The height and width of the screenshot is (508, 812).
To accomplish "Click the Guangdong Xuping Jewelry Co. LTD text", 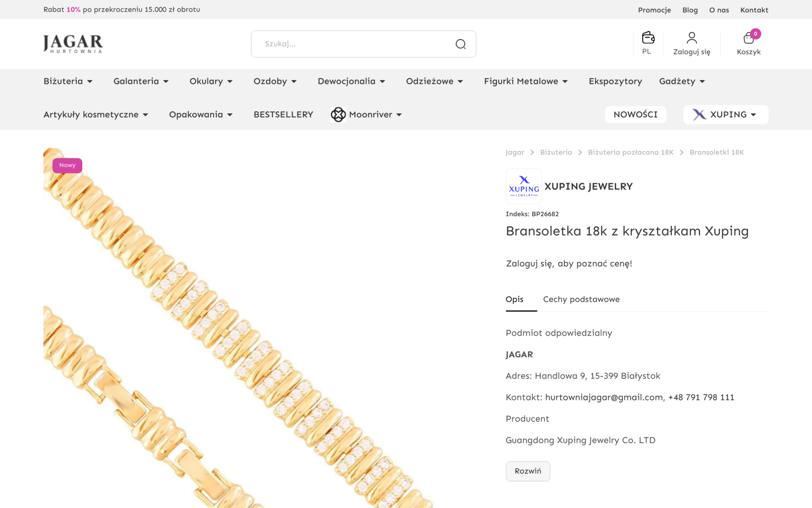I will click(580, 440).
